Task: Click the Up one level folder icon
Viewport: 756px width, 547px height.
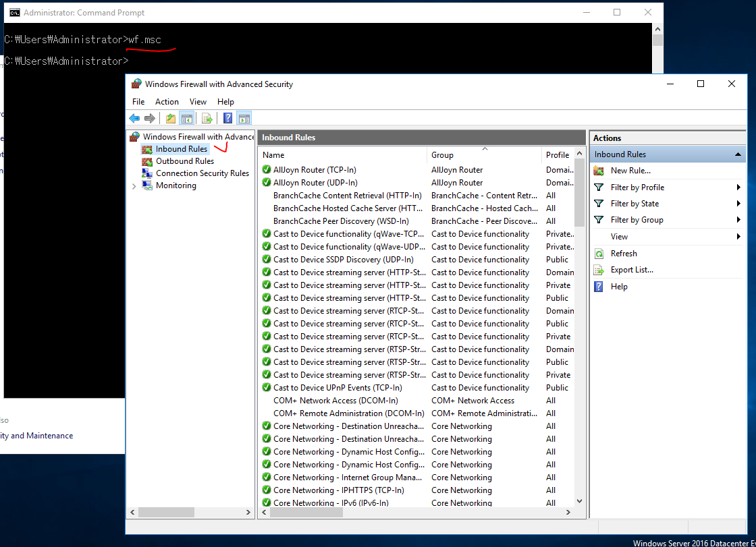Action: point(171,118)
